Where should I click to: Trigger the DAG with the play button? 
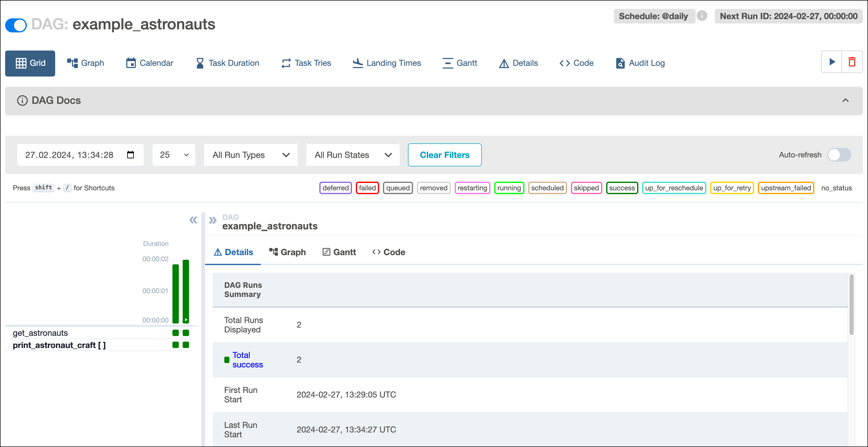pos(832,62)
